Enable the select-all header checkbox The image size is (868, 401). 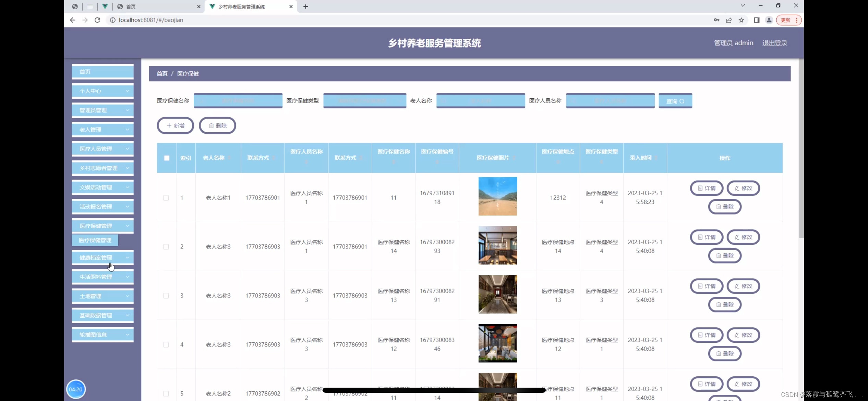(x=166, y=158)
